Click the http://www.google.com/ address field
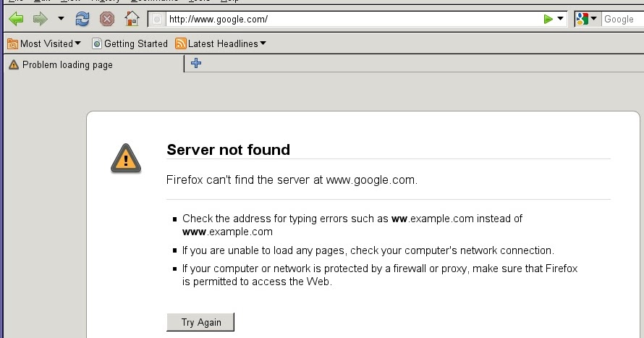 pos(347,19)
